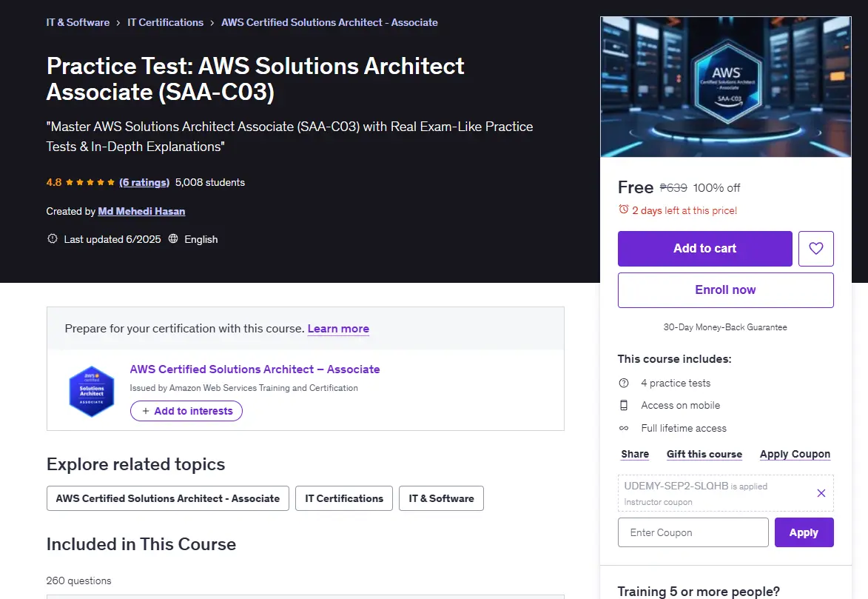Image resolution: width=868 pixels, height=599 pixels.
Task: Click the AWS Solutions Architect badge icon
Action: click(x=91, y=391)
